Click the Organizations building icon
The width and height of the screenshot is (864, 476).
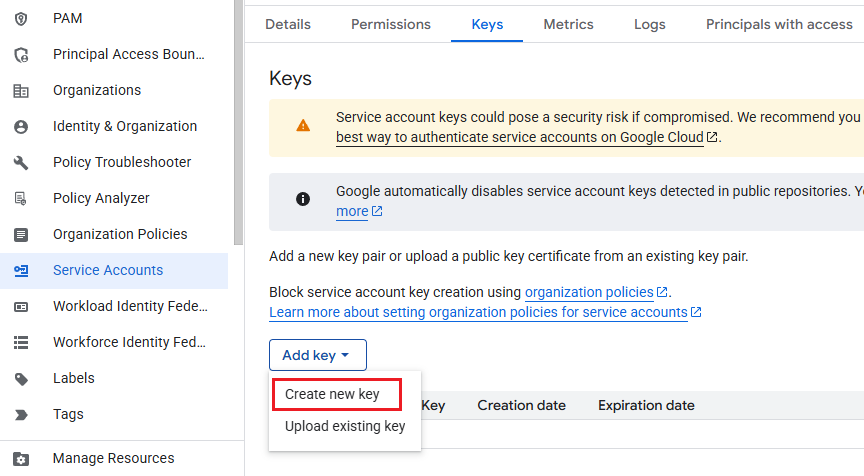click(x=21, y=90)
